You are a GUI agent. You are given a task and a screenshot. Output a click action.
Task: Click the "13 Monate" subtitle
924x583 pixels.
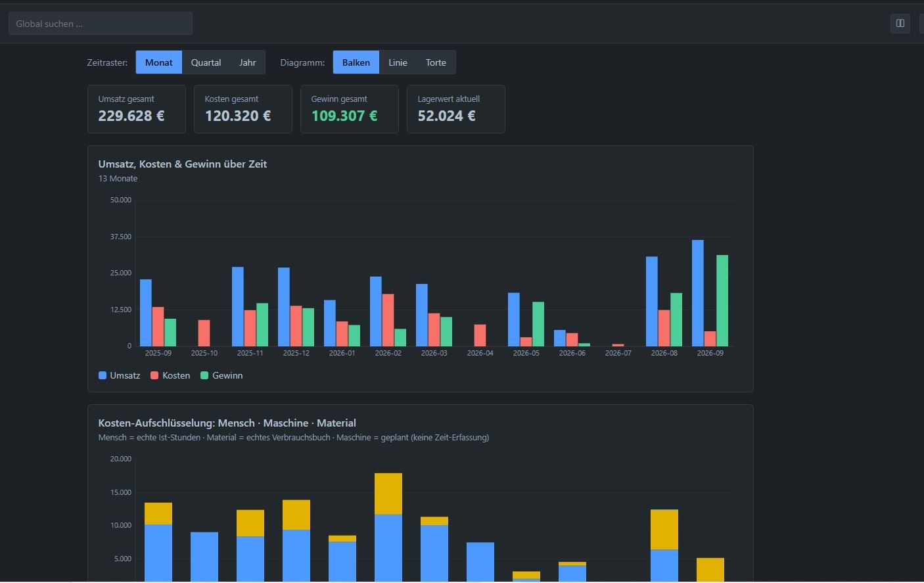118,179
